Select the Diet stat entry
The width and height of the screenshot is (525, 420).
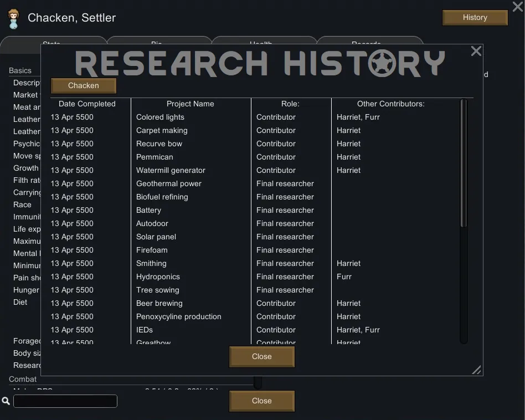(x=20, y=302)
